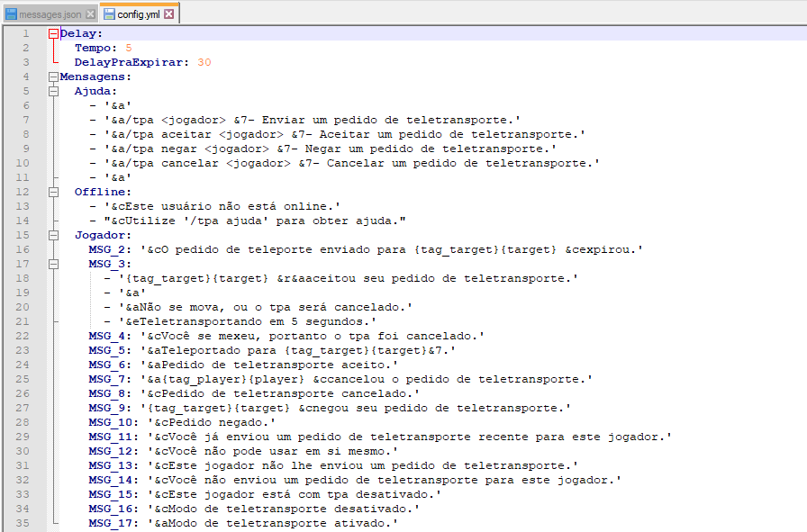Switch to the messages.json tab
The height and width of the screenshot is (532, 807).
tap(50, 14)
